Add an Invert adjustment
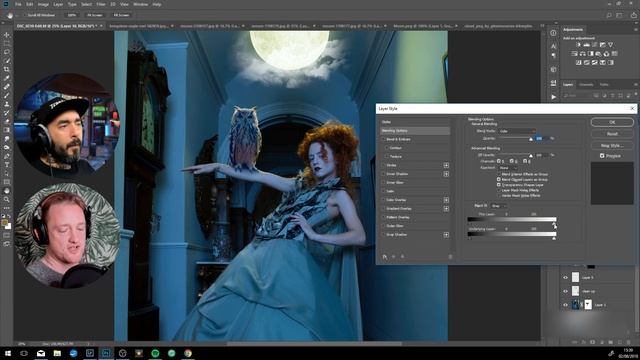Viewport: 640px width, 360px height. pyautogui.click(x=578, y=62)
